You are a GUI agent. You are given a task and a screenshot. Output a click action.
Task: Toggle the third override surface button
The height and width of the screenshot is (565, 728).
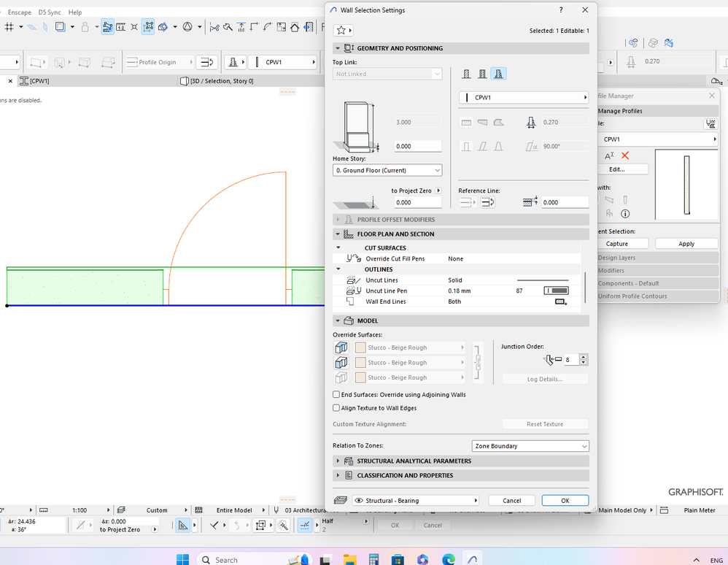(341, 377)
